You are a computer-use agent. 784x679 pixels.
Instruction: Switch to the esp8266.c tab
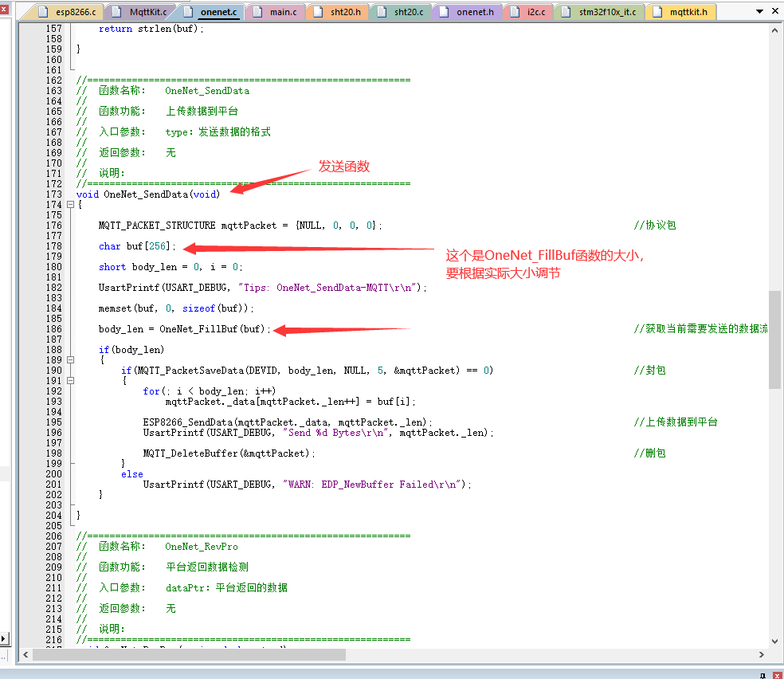click(x=75, y=11)
